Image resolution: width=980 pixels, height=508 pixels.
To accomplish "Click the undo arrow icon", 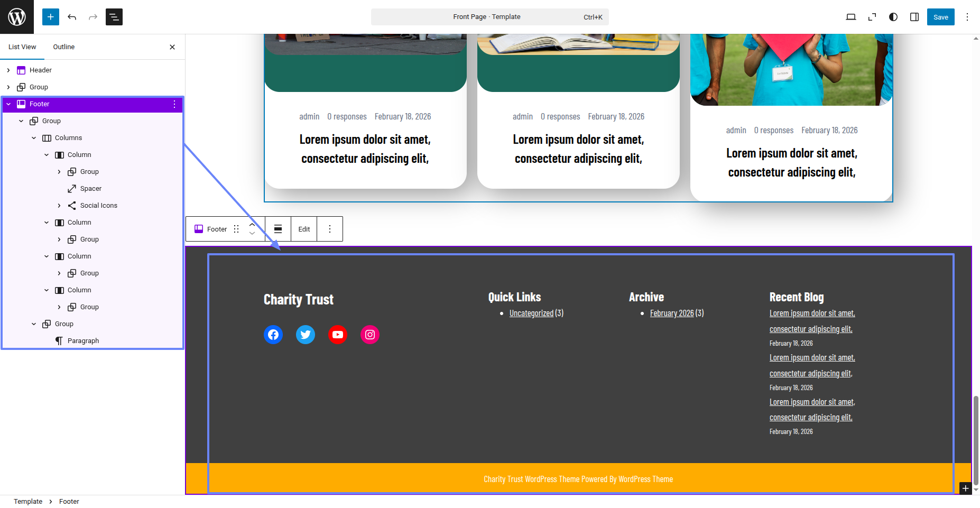I will 72,17.
